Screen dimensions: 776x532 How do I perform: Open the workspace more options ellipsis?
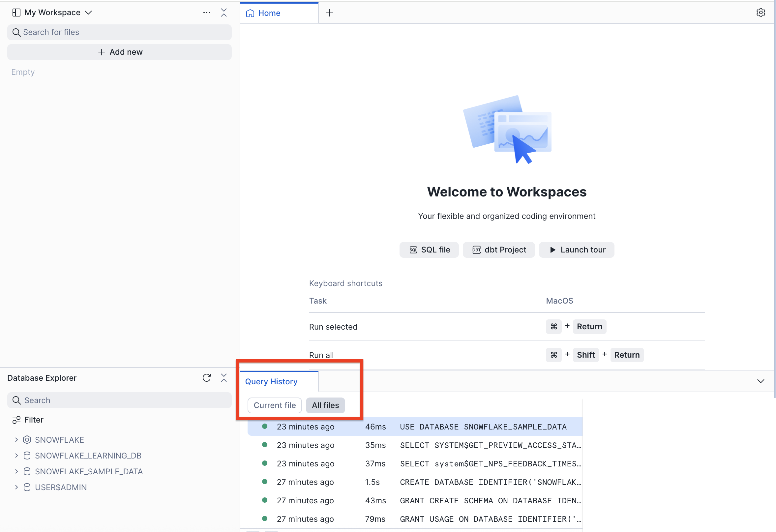(207, 13)
